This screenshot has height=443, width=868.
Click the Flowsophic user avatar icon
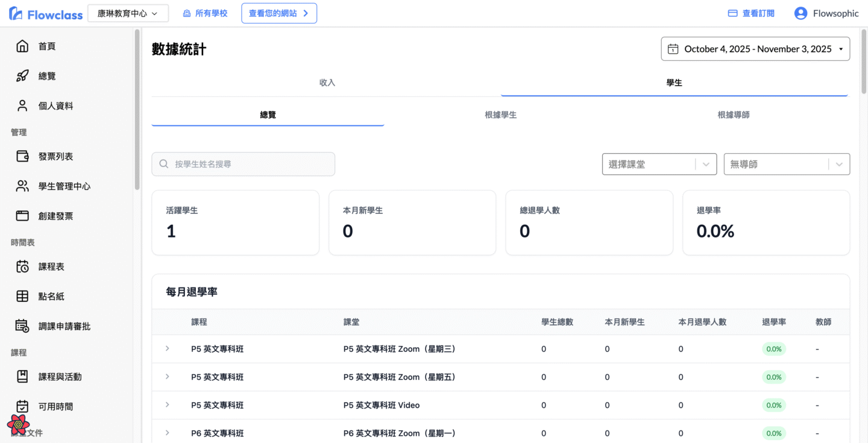(x=800, y=13)
